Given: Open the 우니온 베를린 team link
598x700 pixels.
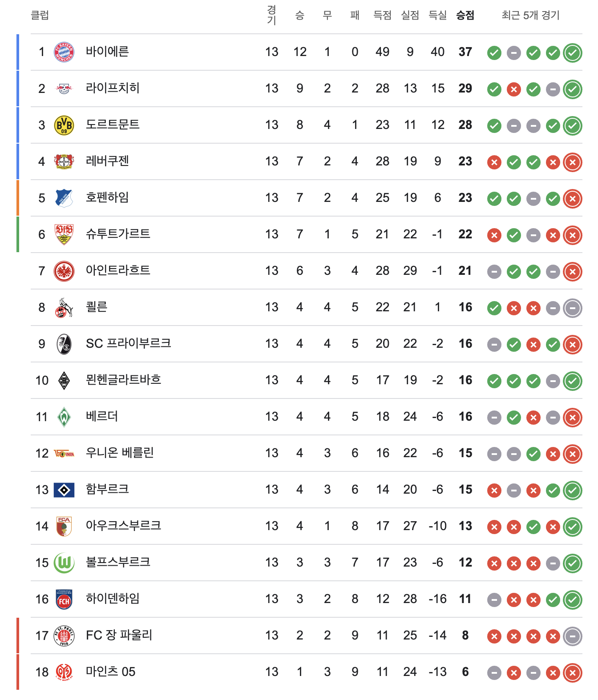Looking at the screenshot, I should pyautogui.click(x=120, y=453).
